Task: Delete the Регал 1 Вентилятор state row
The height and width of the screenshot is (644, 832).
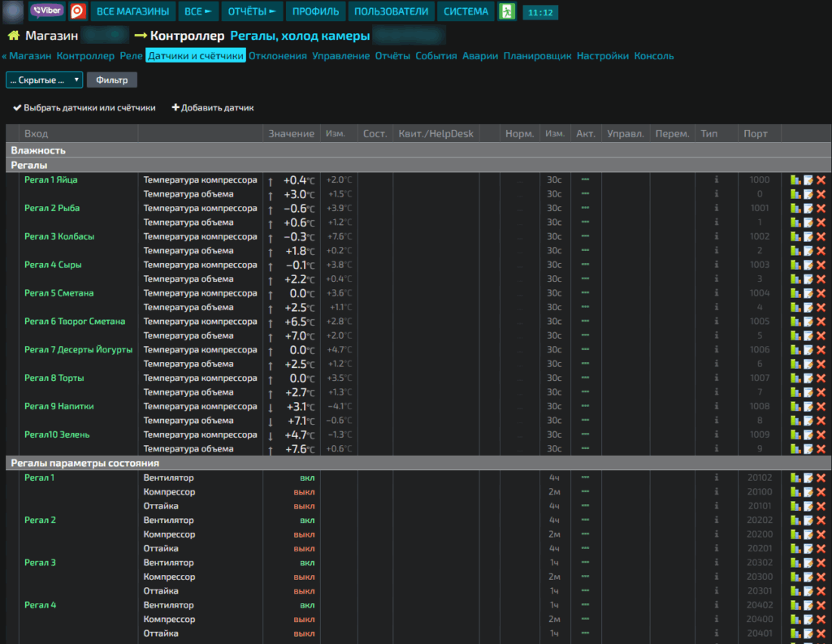Action: coord(821,478)
